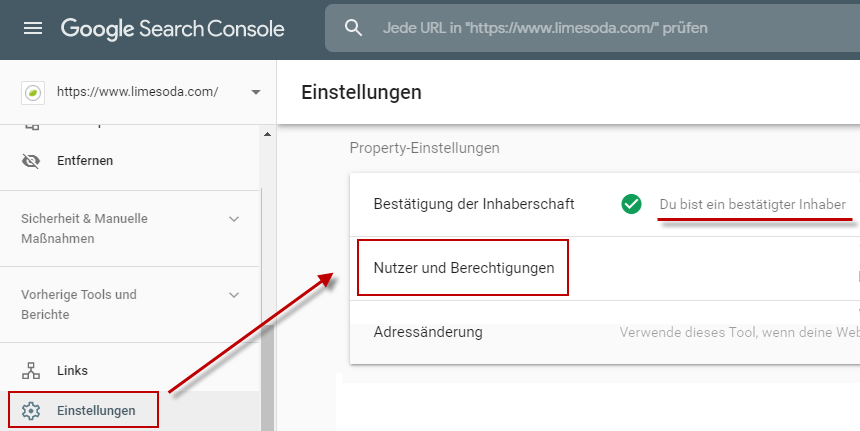This screenshot has height=431, width=860.
Task: Click "Du bist ein bestätigter Inhaber" text
Action: point(753,205)
